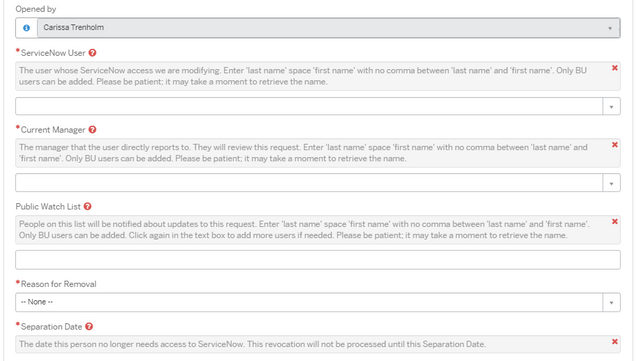Close the ServiceNow User help text

pos(615,68)
